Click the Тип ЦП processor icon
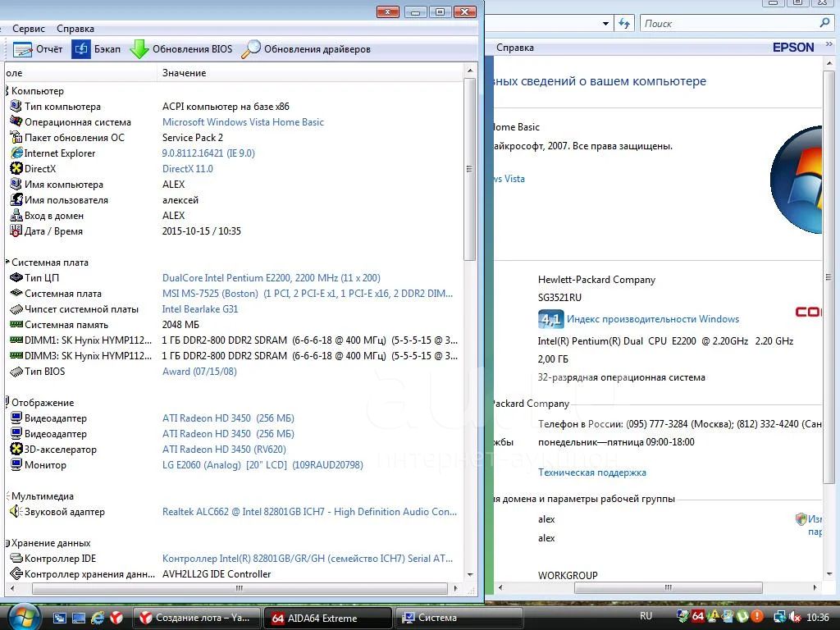The image size is (840, 630). 16,277
